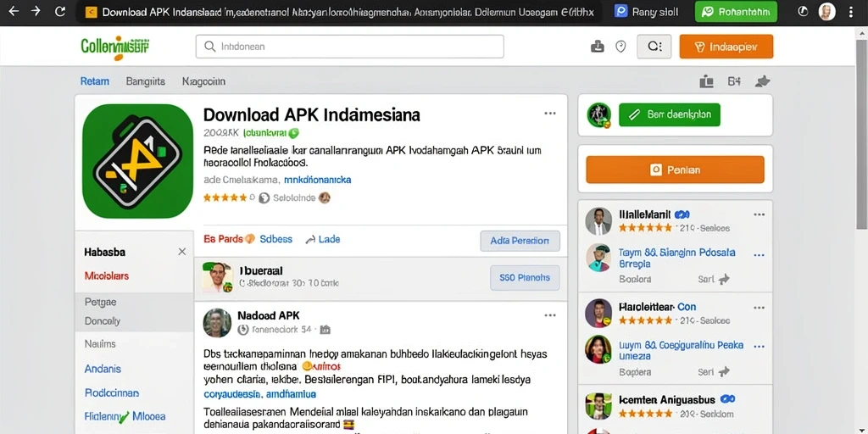Open the 'Retam' tab
The height and width of the screenshot is (434, 868).
pos(95,81)
